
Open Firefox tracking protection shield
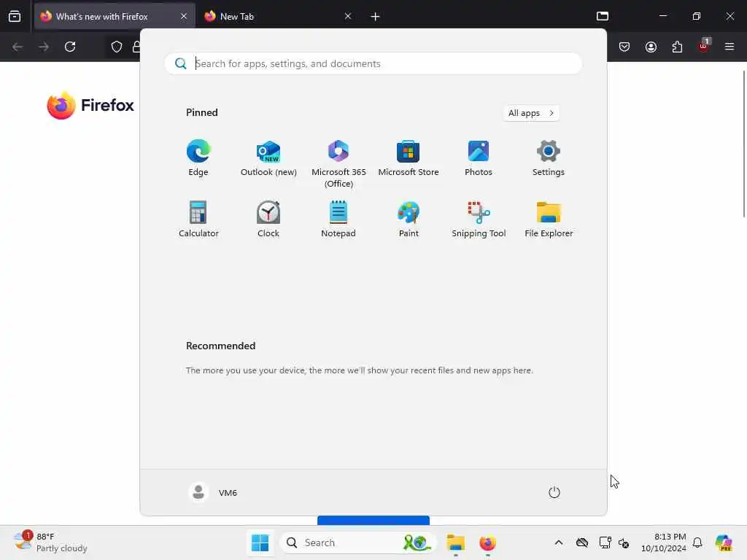pyautogui.click(x=117, y=47)
